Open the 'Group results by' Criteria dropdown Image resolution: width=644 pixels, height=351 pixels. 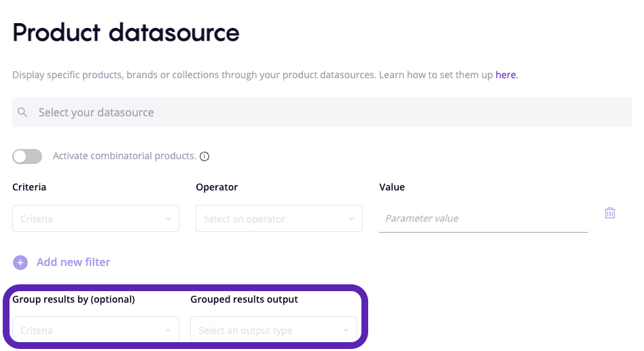pos(88,331)
